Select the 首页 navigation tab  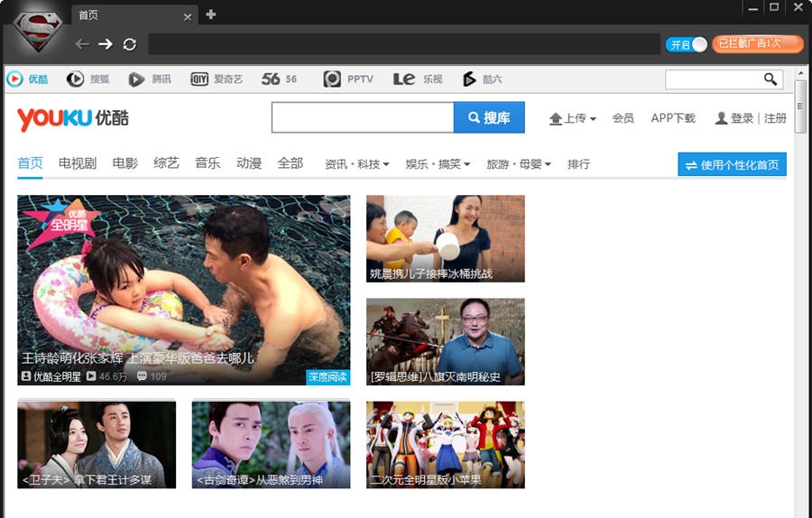click(x=30, y=163)
